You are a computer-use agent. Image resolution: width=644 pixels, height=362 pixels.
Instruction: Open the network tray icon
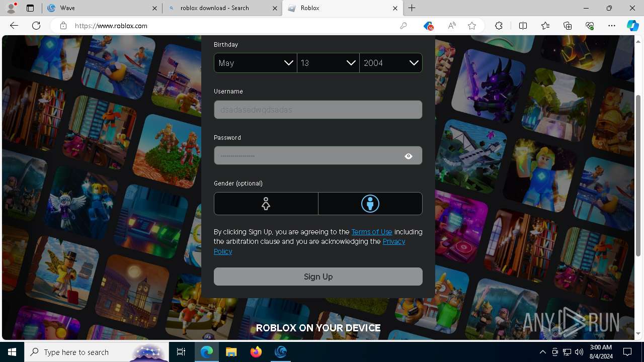(x=567, y=352)
